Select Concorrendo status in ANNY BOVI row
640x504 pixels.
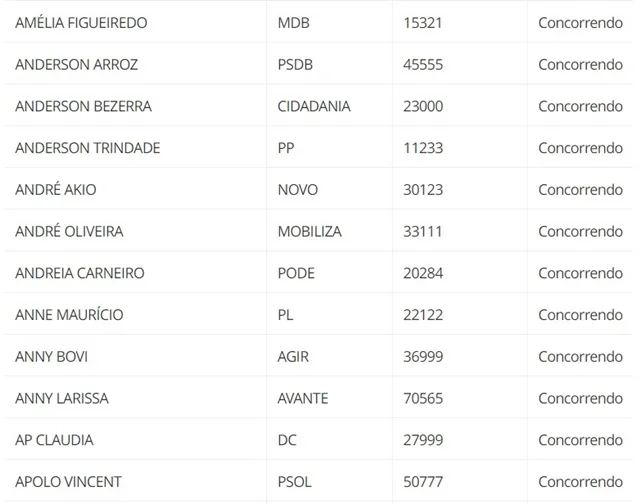pyautogui.click(x=580, y=357)
